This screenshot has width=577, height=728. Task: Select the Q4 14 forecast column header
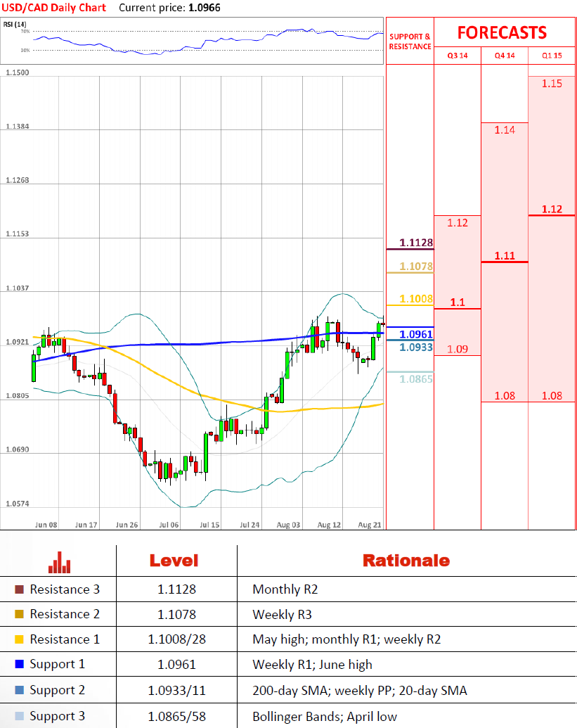505,56
